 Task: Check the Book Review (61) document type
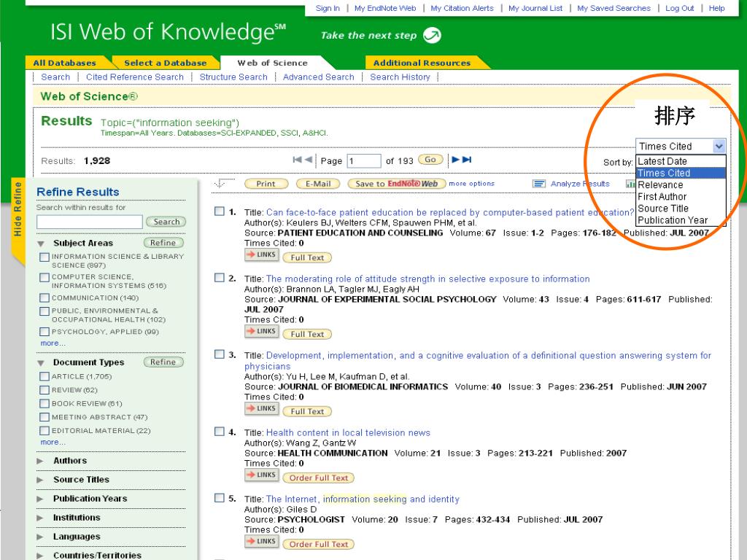44,403
